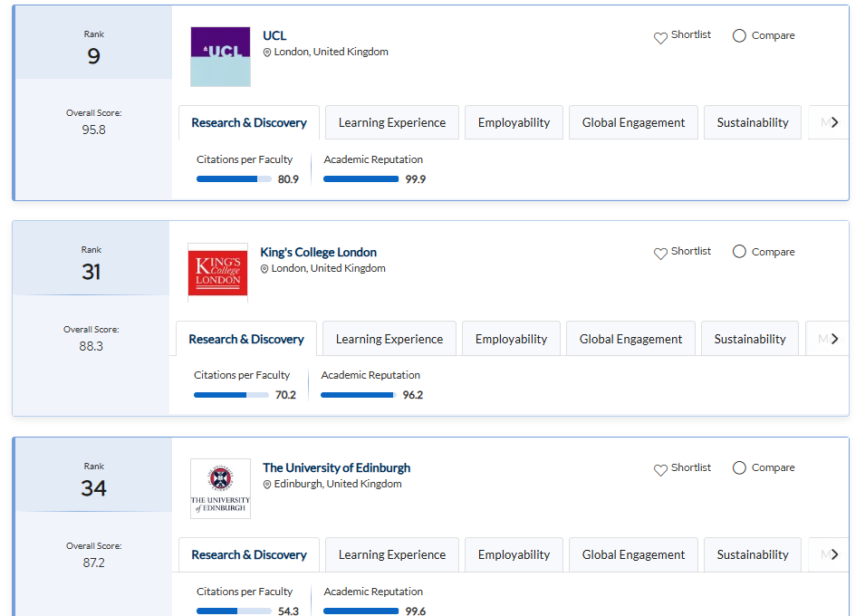Open King's College London's Employability tab
The width and height of the screenshot is (865, 616).
[512, 339]
